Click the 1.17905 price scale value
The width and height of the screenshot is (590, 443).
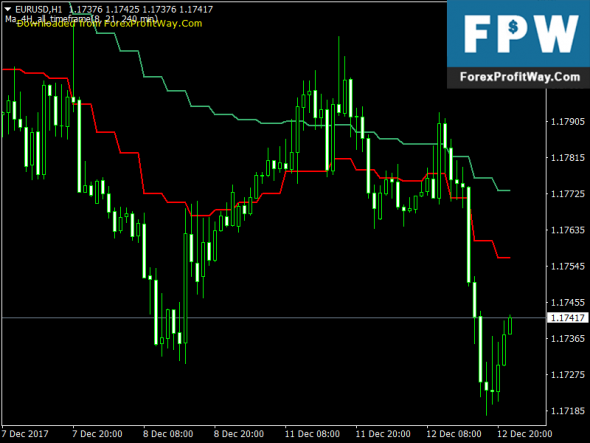click(568, 121)
